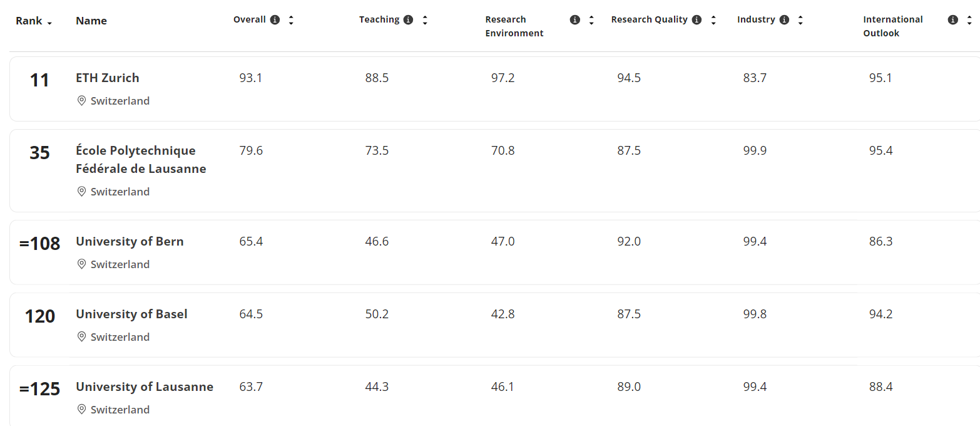Viewport: 980px width, 426px height.
Task: Toggle sort on Research Environment column
Action: (x=591, y=20)
